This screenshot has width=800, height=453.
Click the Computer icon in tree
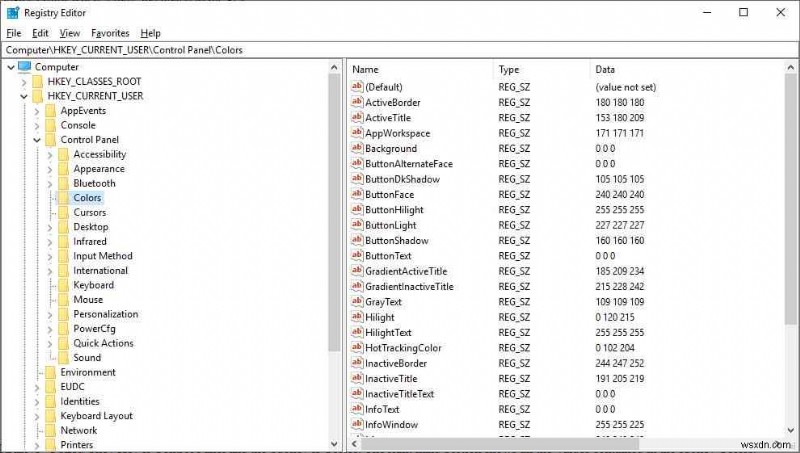24,66
